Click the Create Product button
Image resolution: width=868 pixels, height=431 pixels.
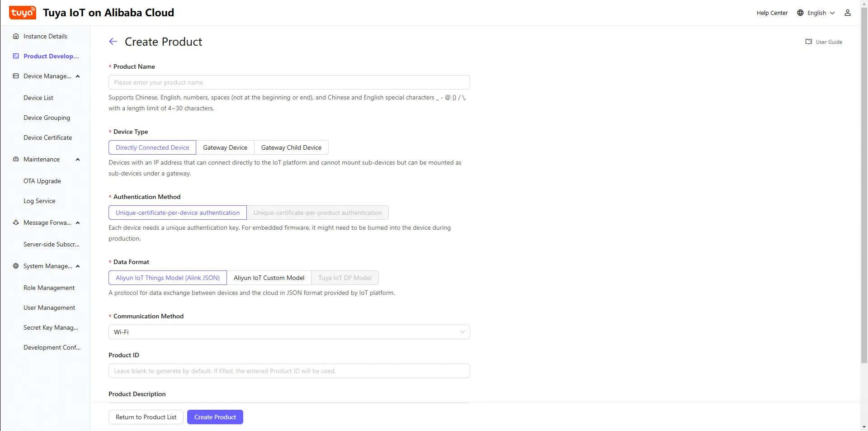tap(215, 417)
